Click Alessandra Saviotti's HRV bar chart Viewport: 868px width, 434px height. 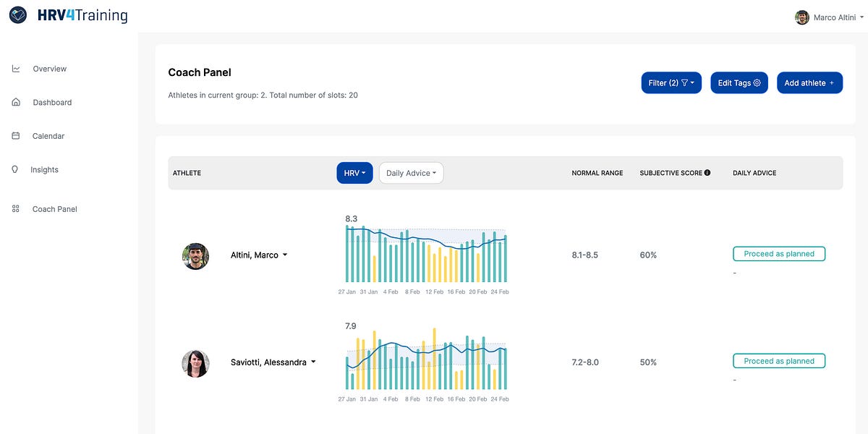pos(426,360)
